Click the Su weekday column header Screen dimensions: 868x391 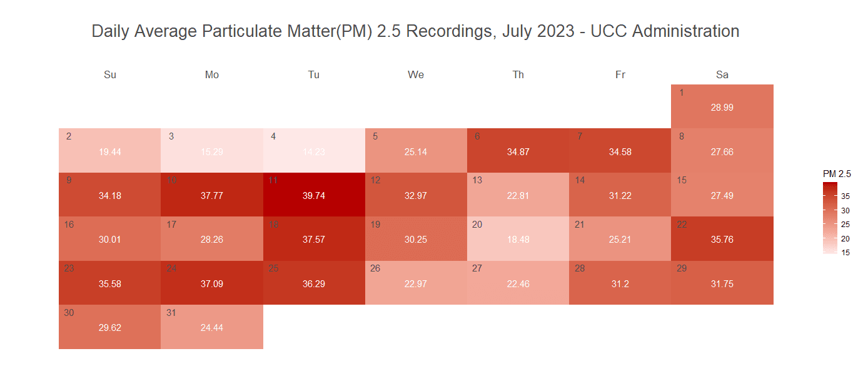click(x=110, y=75)
